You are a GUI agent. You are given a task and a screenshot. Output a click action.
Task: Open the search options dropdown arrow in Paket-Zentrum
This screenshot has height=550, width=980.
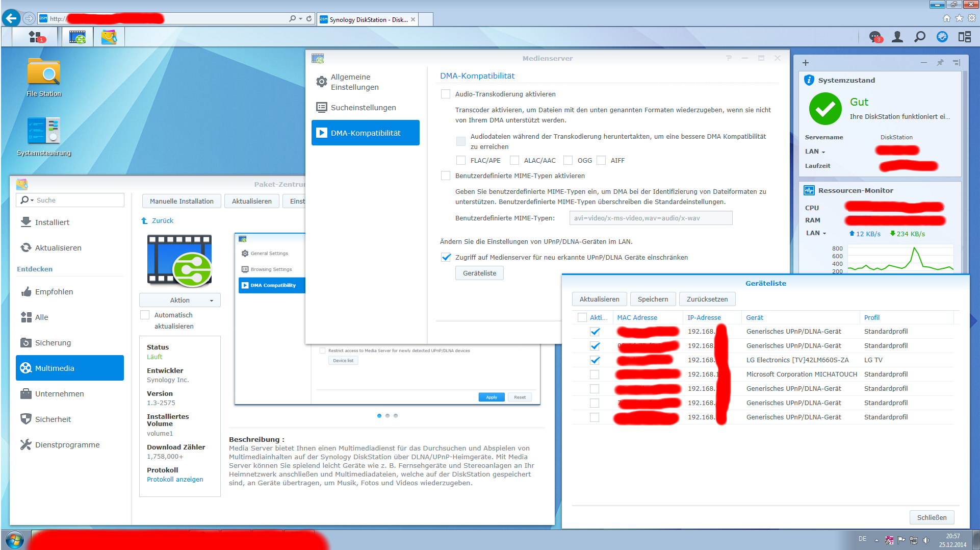tap(32, 201)
